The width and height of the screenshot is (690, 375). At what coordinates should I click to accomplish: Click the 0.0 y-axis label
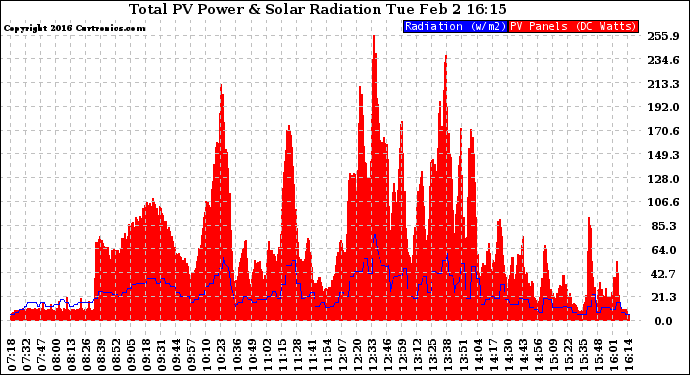pyautogui.click(x=664, y=321)
